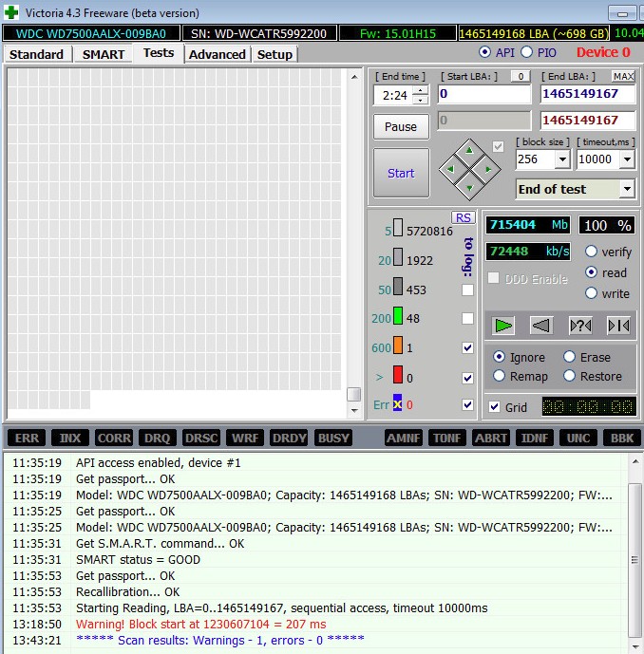Switch to the SMART tab
This screenshot has height=654, width=644.
click(x=103, y=54)
